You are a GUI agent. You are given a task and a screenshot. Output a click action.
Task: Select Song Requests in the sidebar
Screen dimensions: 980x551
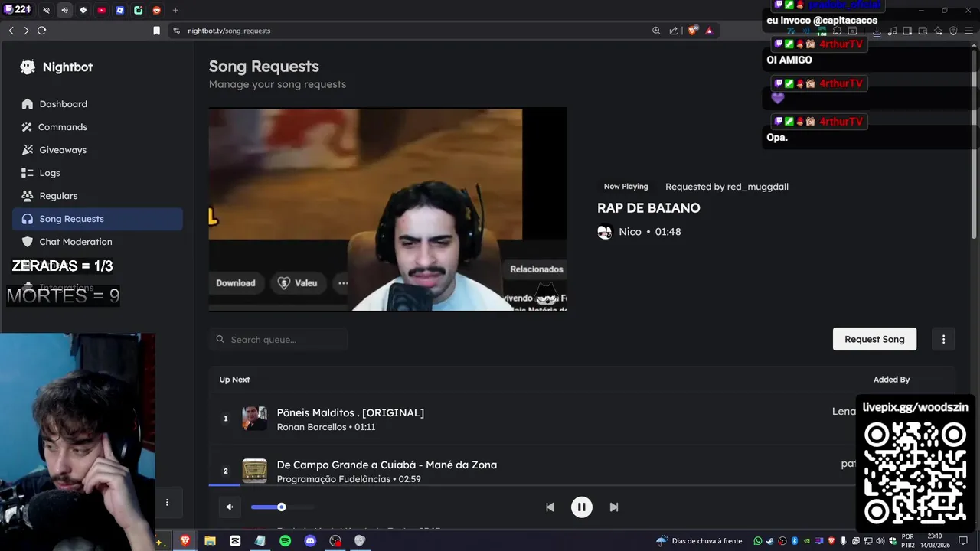pyautogui.click(x=97, y=219)
